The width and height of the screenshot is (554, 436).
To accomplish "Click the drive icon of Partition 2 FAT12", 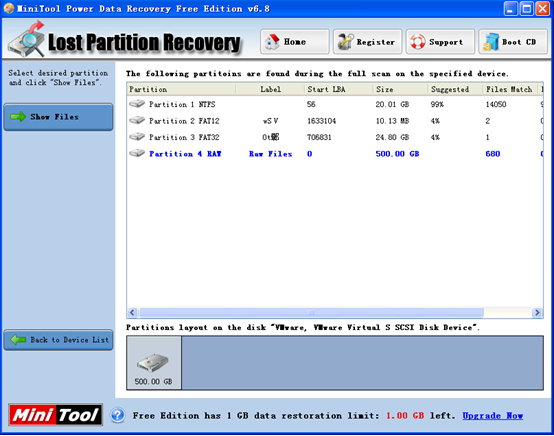I will pyautogui.click(x=137, y=120).
